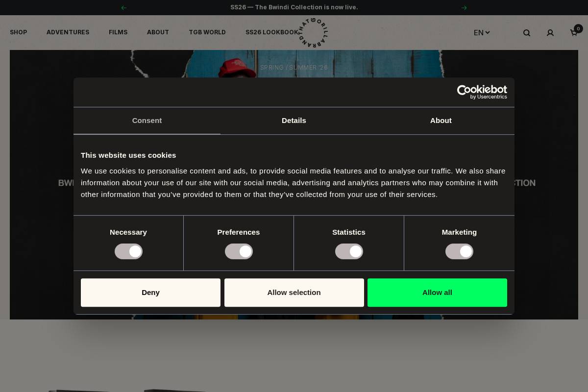This screenshot has width=588, height=392.
Task: Switch to the Consent tab
Action: [147, 121]
